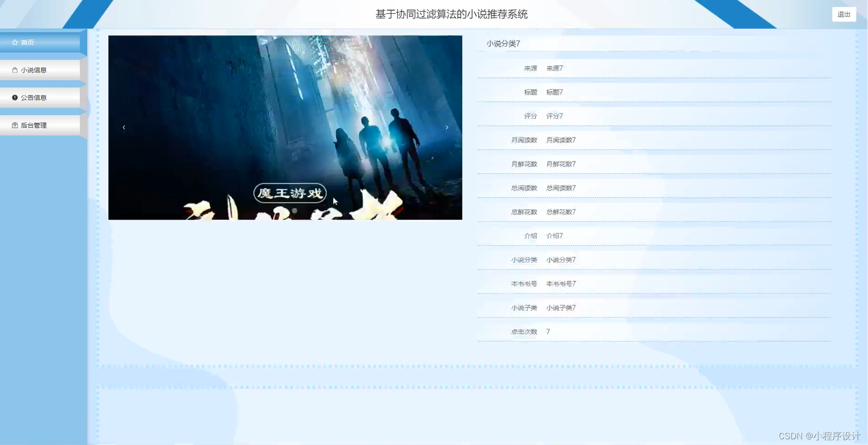Click the heading 小说分类7

point(503,43)
